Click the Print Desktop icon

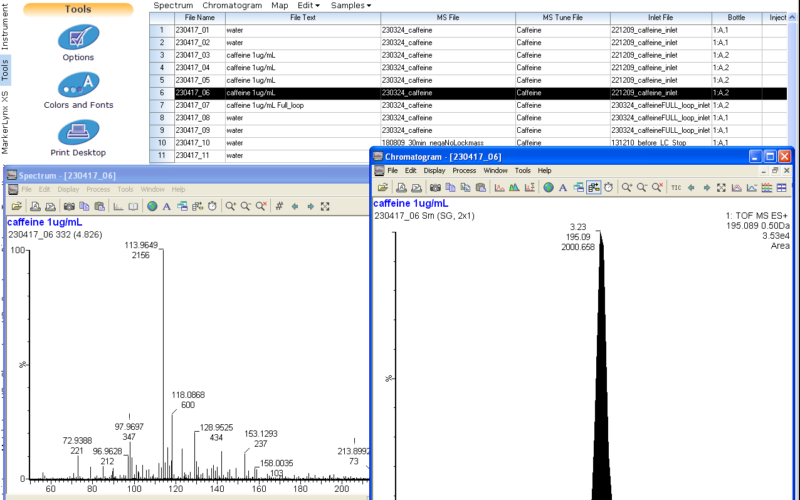[x=78, y=133]
